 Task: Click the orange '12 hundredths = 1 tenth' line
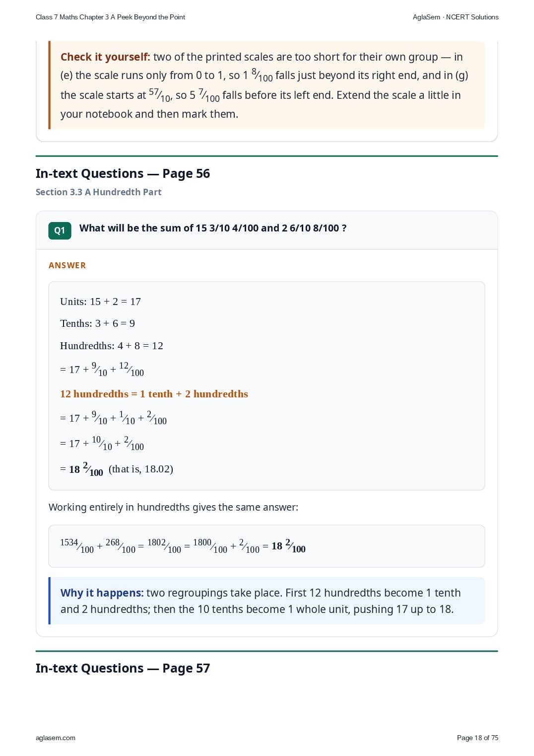(154, 394)
